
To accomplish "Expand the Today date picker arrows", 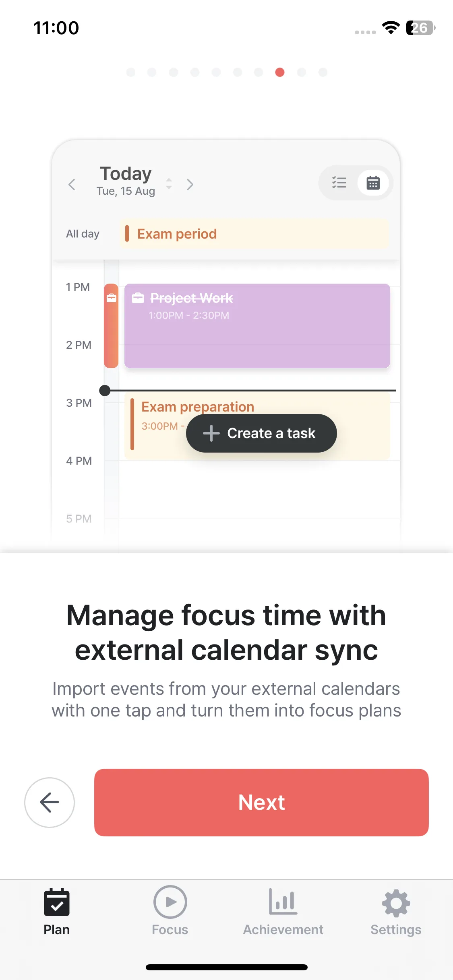I will tap(169, 184).
